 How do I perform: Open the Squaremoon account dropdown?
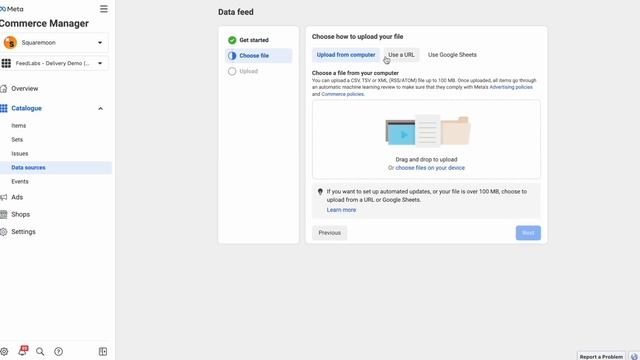54,42
